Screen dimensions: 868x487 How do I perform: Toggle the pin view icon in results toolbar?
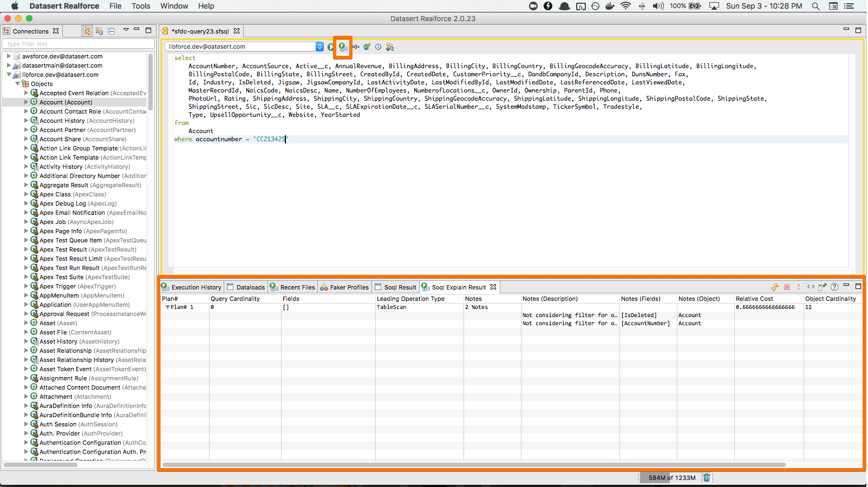pos(823,287)
